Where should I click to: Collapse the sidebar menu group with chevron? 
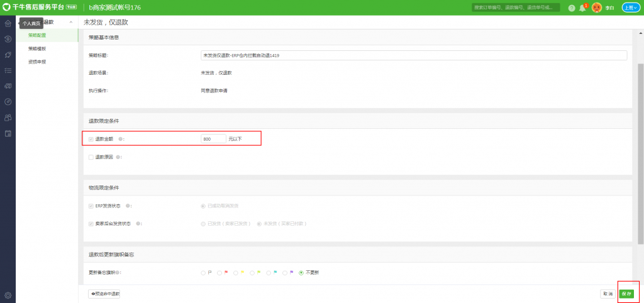tap(70, 23)
